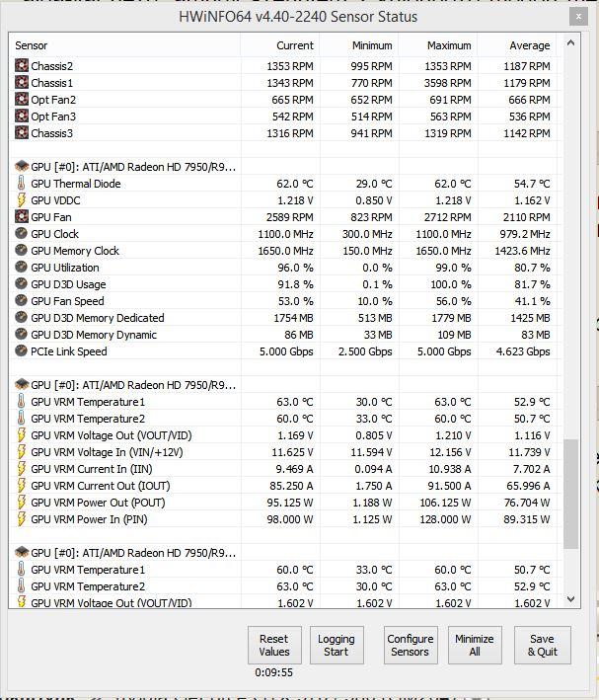Image resolution: width=599 pixels, height=700 pixels.
Task: Click the GPU D3D Memory Dedicated value 1754 MB
Action: point(293,318)
